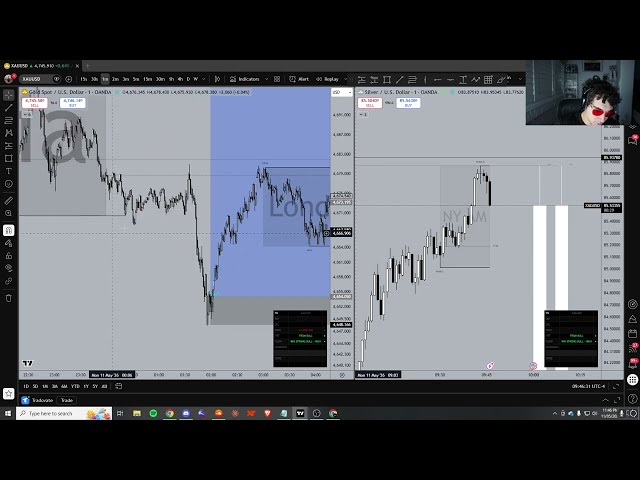Expand the Indicators favorites dropdown arrow
Image resolution: width=640 pixels, height=480 pixels.
click(267, 79)
